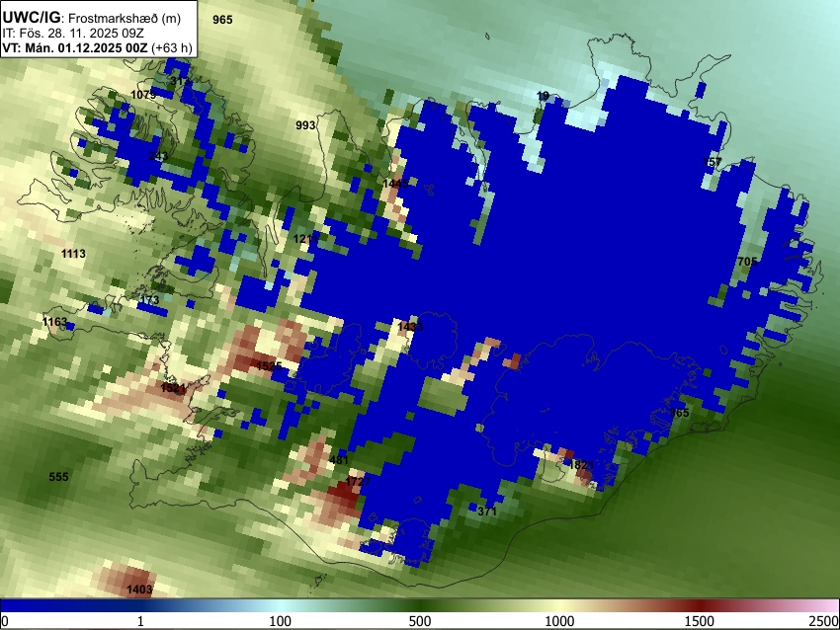Select the 555 label over the ocean
Image resolution: width=840 pixels, height=630 pixels.
58,477
